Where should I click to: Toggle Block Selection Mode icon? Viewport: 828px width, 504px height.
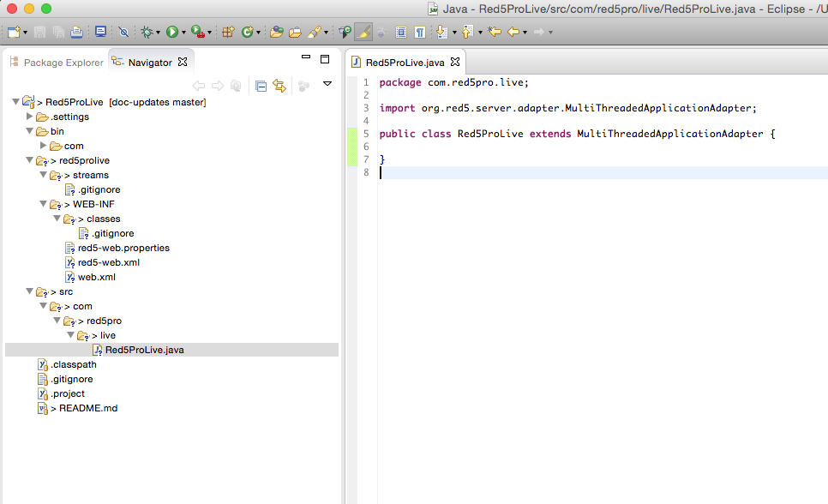coord(401,33)
